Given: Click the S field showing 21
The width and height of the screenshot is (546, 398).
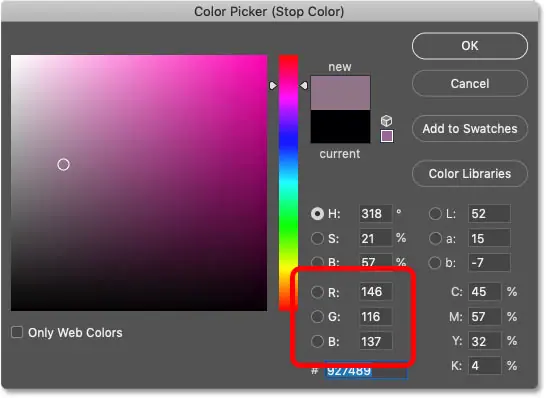Looking at the screenshot, I should (376, 239).
